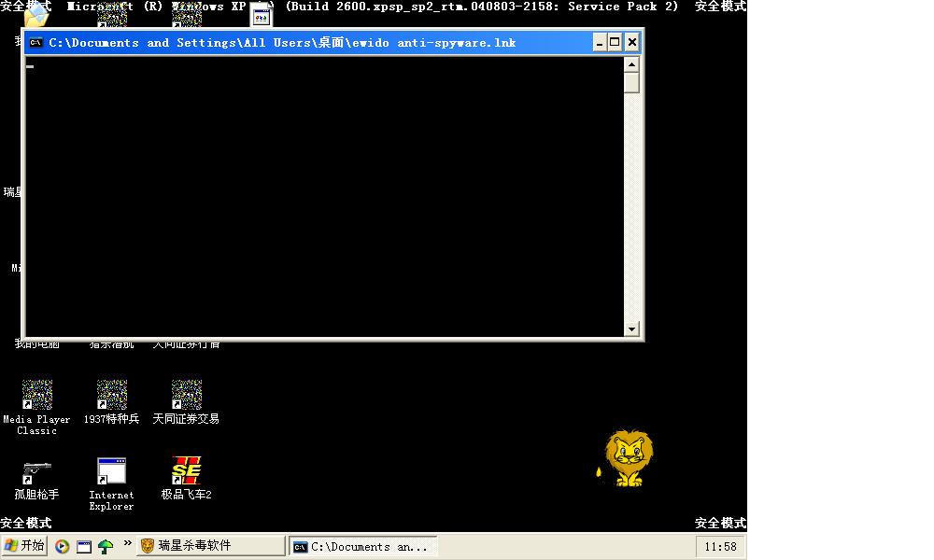934x560 pixels.
Task: Open the console window system menu icon
Action: [35, 42]
